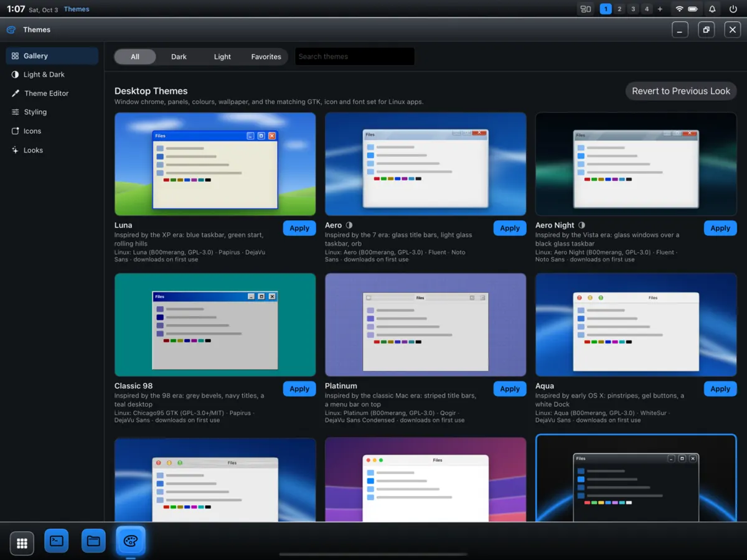The height and width of the screenshot is (560, 747).
Task: Click the Themes palette icon in dock
Action: coord(130,541)
